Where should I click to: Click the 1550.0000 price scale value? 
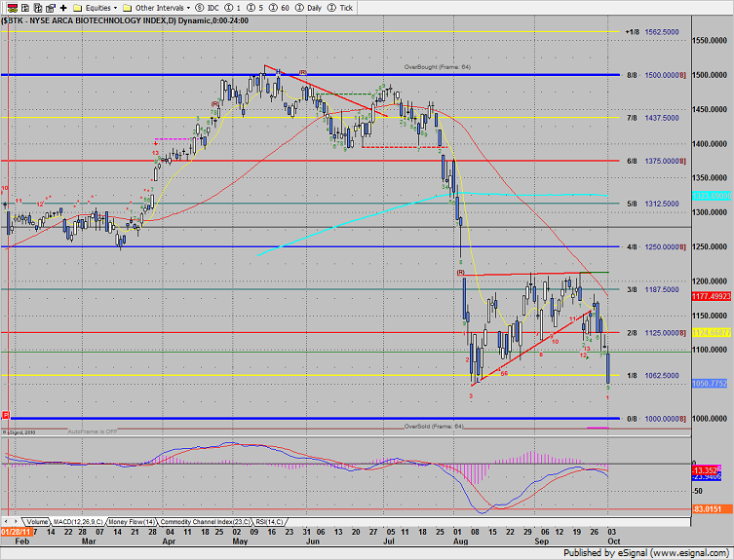click(711, 41)
